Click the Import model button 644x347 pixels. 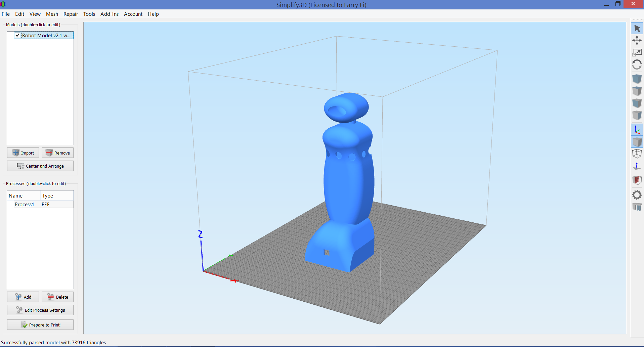[23, 153]
